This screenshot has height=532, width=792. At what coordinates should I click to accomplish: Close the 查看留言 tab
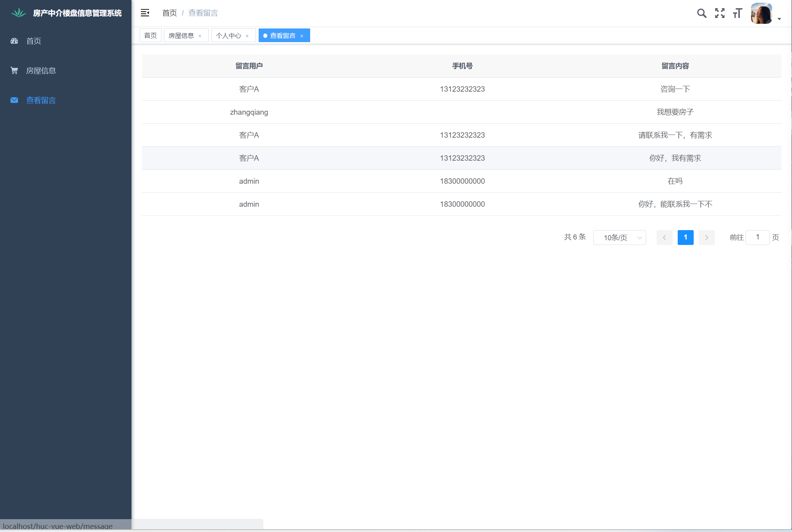click(302, 36)
